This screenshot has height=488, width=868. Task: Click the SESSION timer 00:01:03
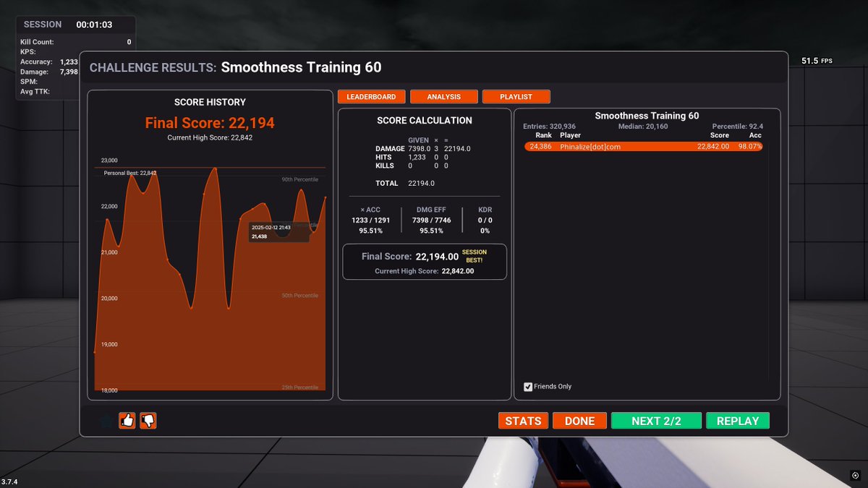(94, 25)
